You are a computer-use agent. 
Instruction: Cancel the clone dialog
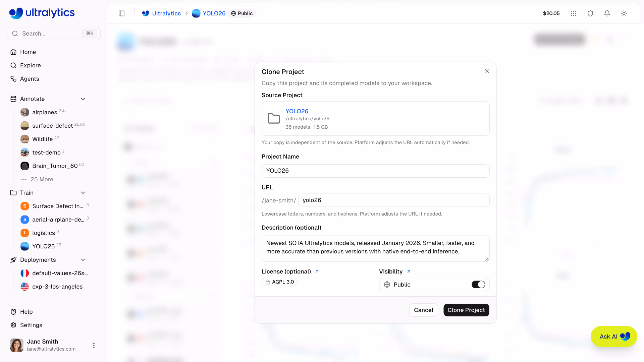423,310
